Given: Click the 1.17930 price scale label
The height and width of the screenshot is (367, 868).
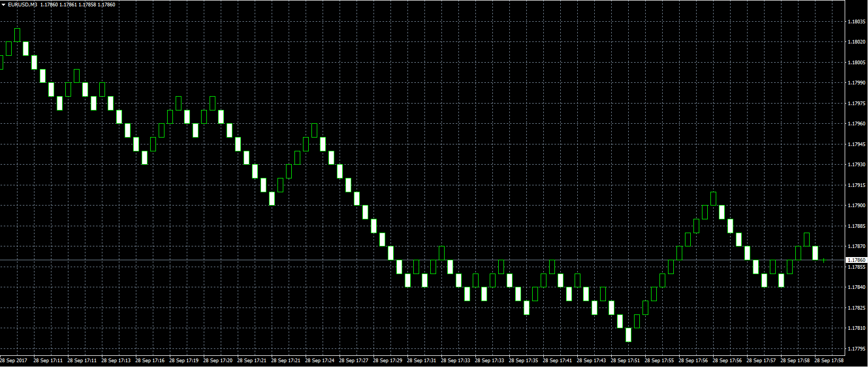Looking at the screenshot, I should pyautogui.click(x=857, y=165).
